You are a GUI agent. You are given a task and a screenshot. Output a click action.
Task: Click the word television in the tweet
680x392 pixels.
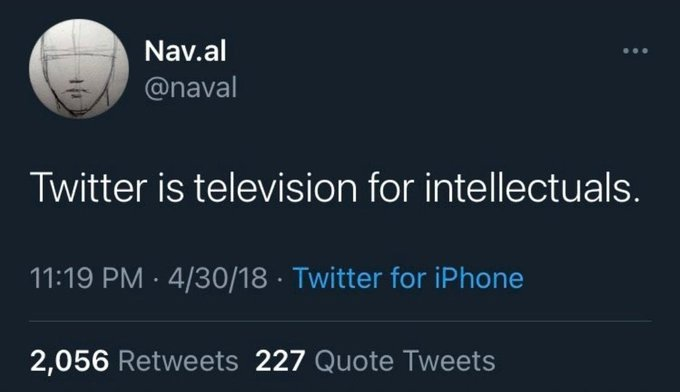(x=275, y=188)
